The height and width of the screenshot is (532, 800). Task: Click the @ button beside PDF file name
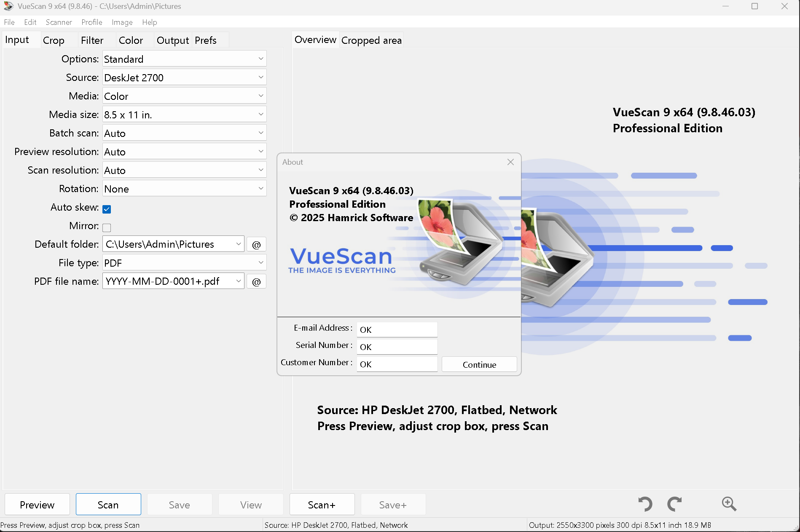[256, 281]
